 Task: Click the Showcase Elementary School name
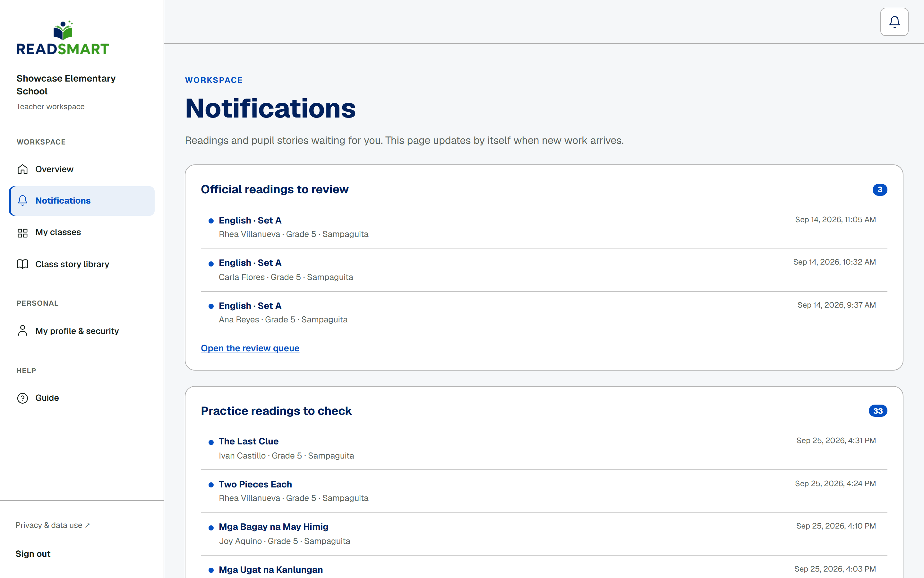pyautogui.click(x=66, y=85)
